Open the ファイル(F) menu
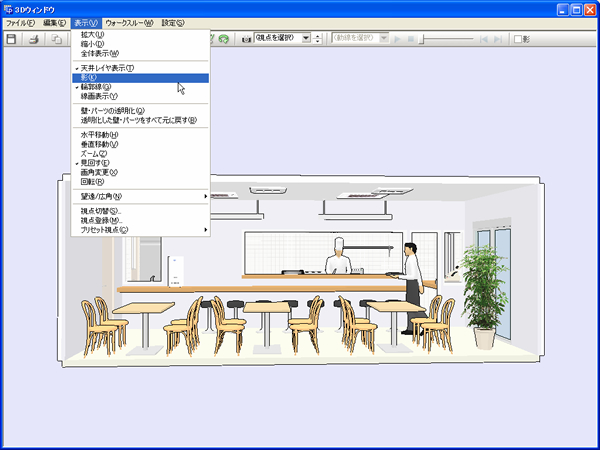Screen dimensions: 600x450 [x=20, y=23]
